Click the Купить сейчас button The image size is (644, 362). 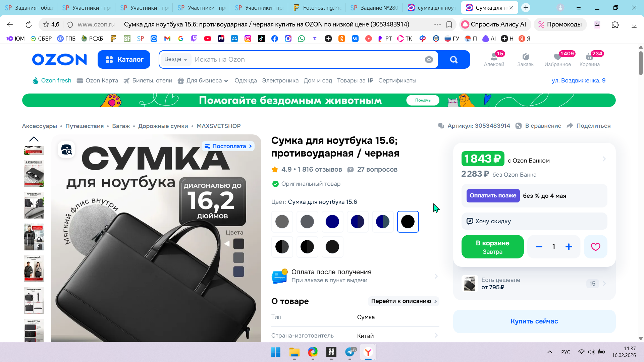(534, 321)
